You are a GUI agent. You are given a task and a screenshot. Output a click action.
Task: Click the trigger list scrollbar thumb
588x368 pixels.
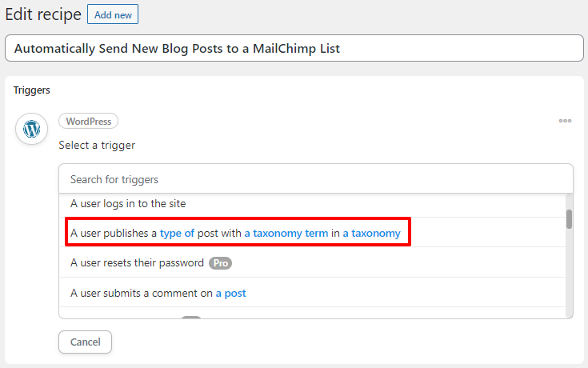(x=569, y=219)
